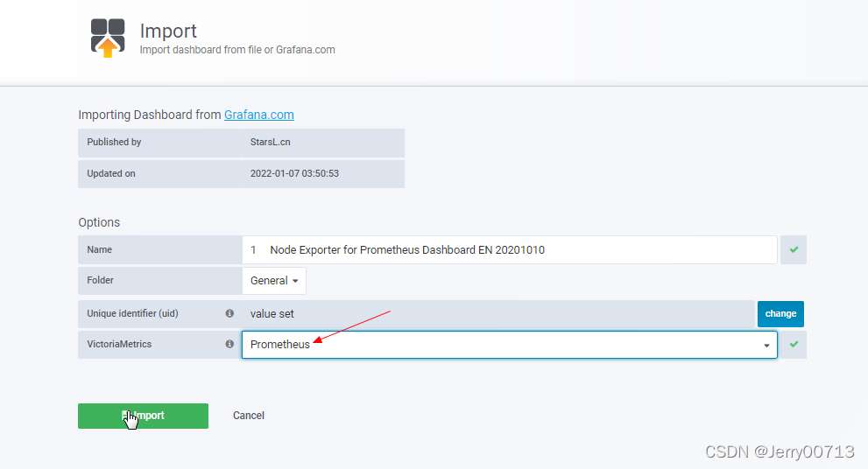Viewport: 868px width, 469px height.
Task: Open the Prometheus data source dropdown
Action: [509, 345]
